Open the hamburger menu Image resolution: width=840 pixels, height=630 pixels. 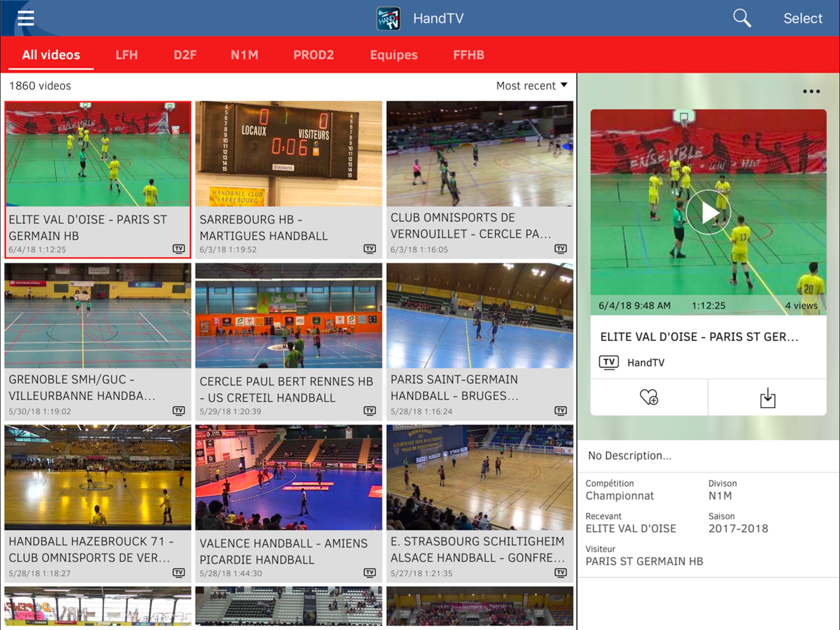(26, 18)
